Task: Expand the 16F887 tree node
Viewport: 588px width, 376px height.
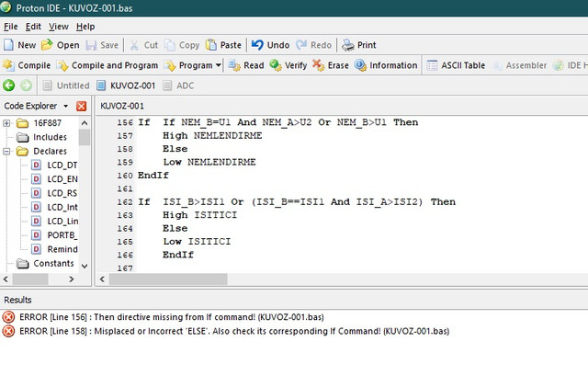Action: pos(6,123)
